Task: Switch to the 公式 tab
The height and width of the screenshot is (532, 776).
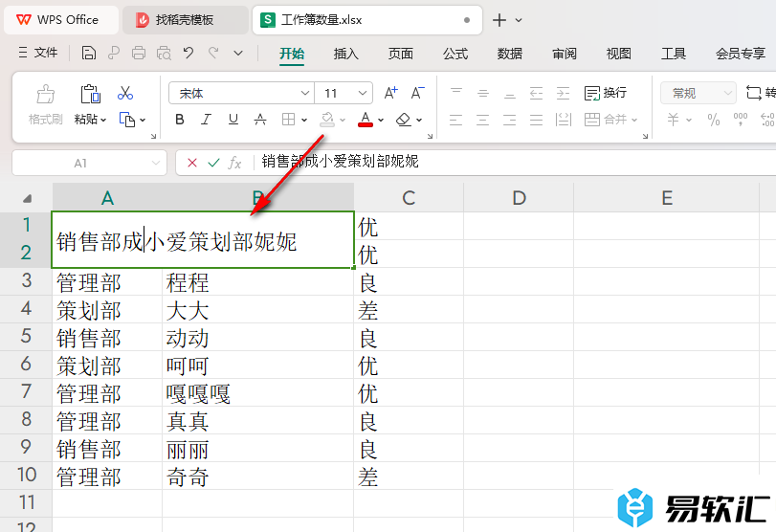Action: click(x=455, y=54)
